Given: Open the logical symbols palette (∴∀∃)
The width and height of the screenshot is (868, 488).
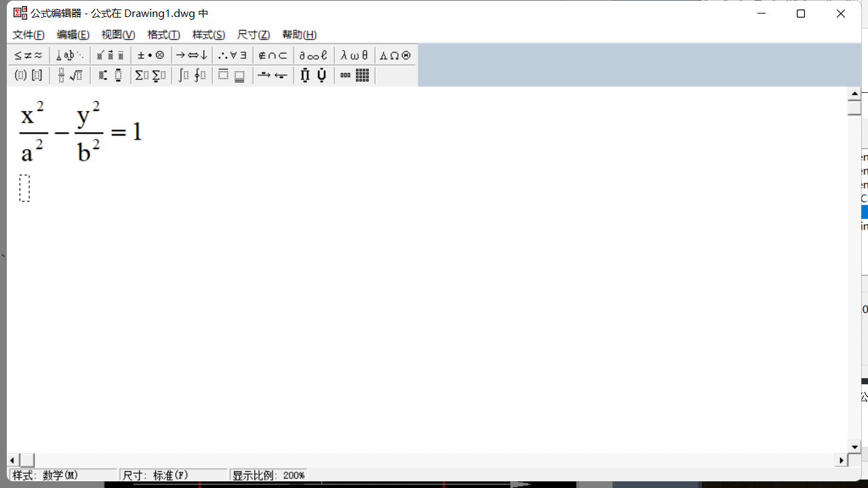Looking at the screenshot, I should 233,56.
